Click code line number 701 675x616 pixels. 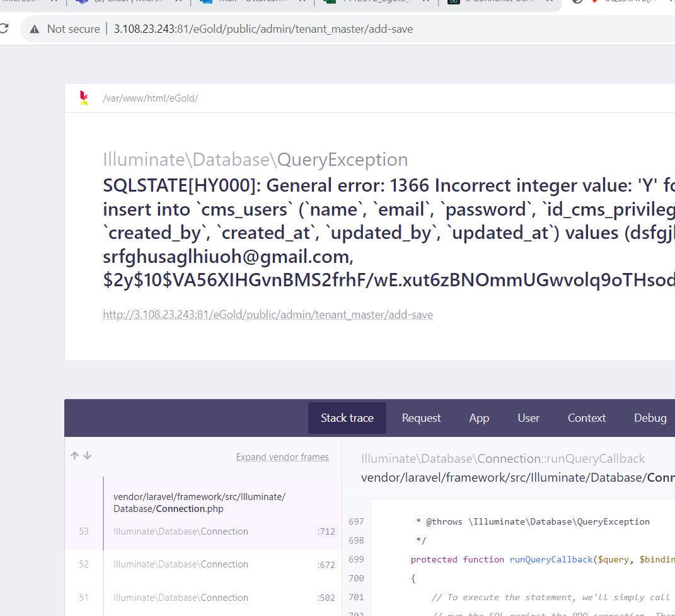356,598
